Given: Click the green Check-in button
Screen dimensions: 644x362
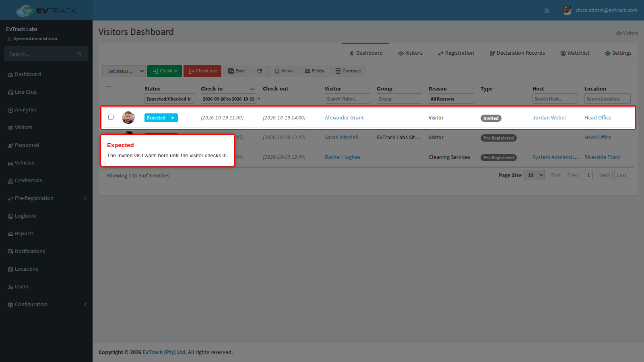Looking at the screenshot, I should pos(165,71).
